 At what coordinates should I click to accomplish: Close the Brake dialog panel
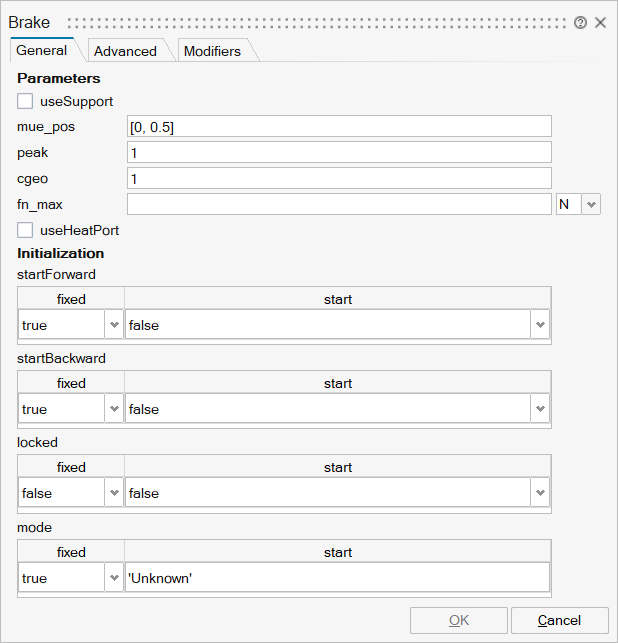[601, 22]
